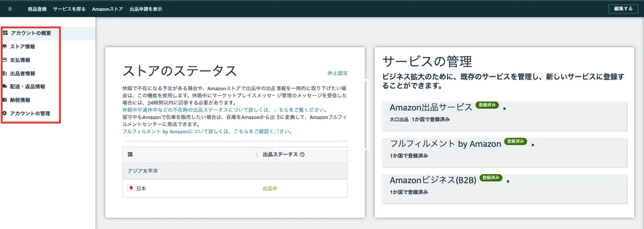
Task: Click the help icon next to 出品ステータス
Action: tap(302, 154)
